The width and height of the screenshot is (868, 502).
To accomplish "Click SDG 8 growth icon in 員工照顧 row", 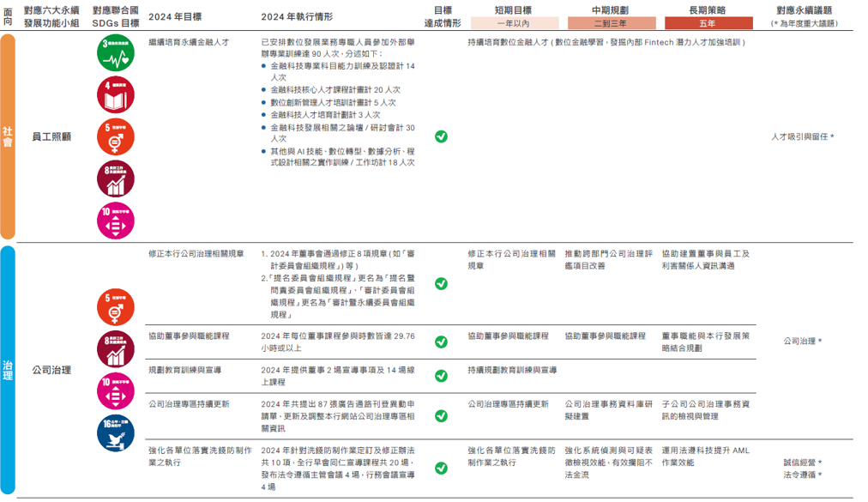I will (116, 179).
